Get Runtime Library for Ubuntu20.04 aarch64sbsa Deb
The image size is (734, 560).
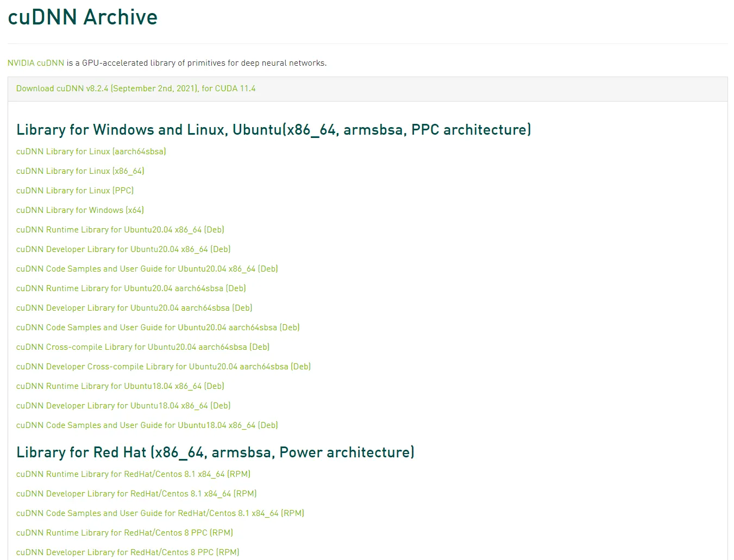pos(131,288)
